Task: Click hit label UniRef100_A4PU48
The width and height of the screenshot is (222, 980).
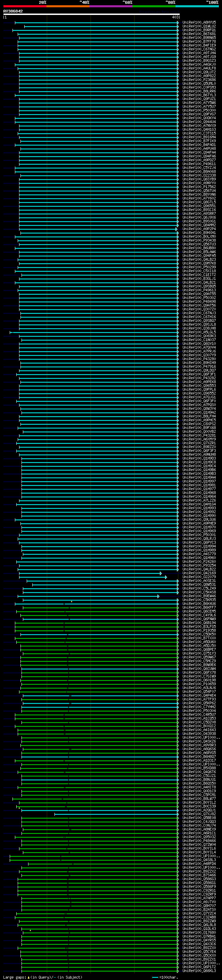Action: (x=199, y=148)
